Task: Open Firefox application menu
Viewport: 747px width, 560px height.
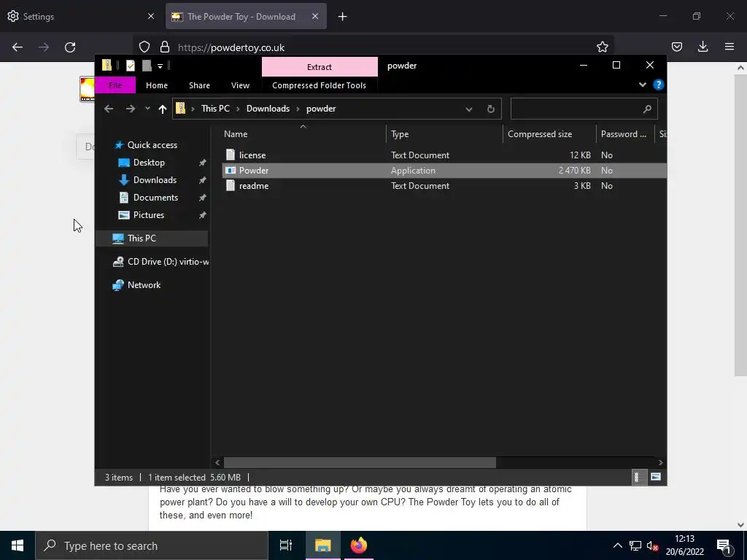Action: (729, 47)
